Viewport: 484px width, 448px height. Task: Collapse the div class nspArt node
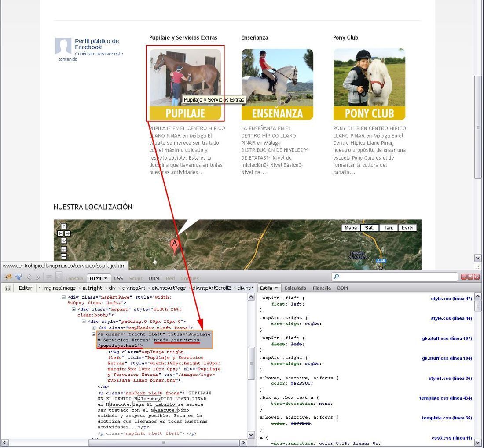[x=73, y=309]
